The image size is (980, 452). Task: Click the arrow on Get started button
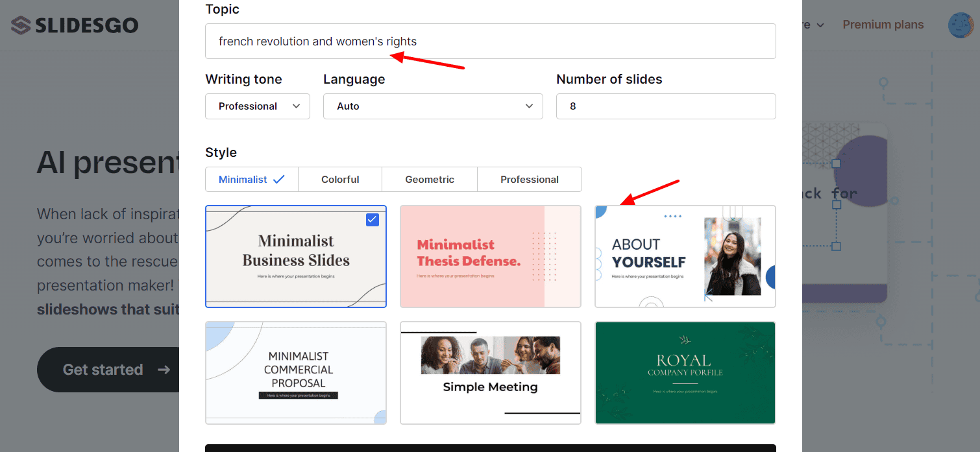164,370
